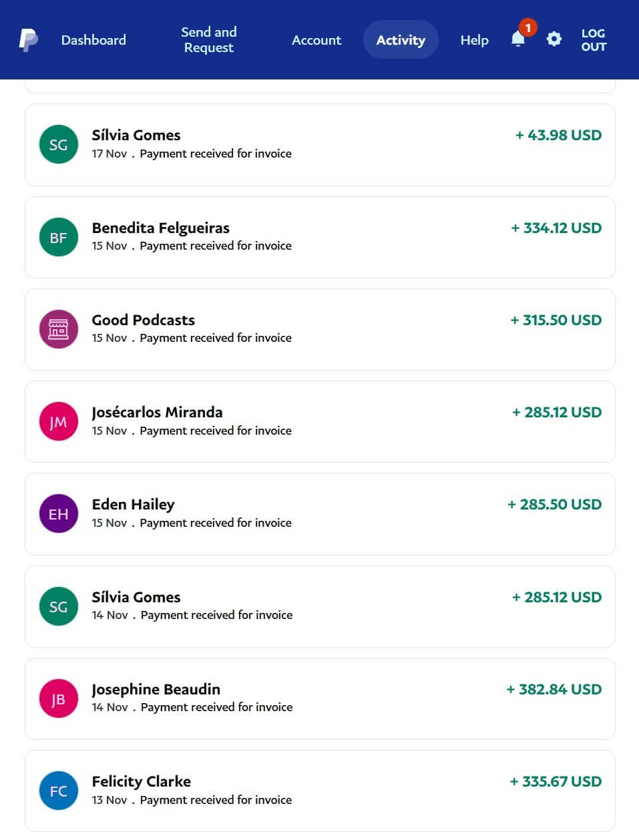The width and height of the screenshot is (639, 840).
Task: Click the SG avatar dated 17 Nov
Action: pyautogui.click(x=59, y=144)
